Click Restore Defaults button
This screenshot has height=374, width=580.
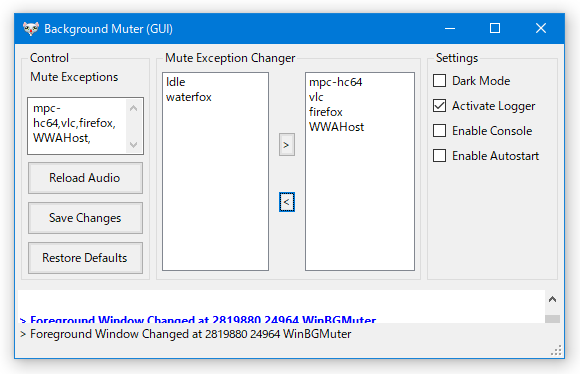pos(85,258)
